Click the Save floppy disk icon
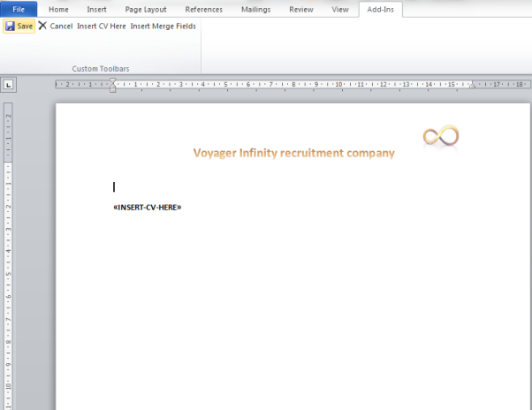The width and height of the screenshot is (532, 410). (10, 27)
